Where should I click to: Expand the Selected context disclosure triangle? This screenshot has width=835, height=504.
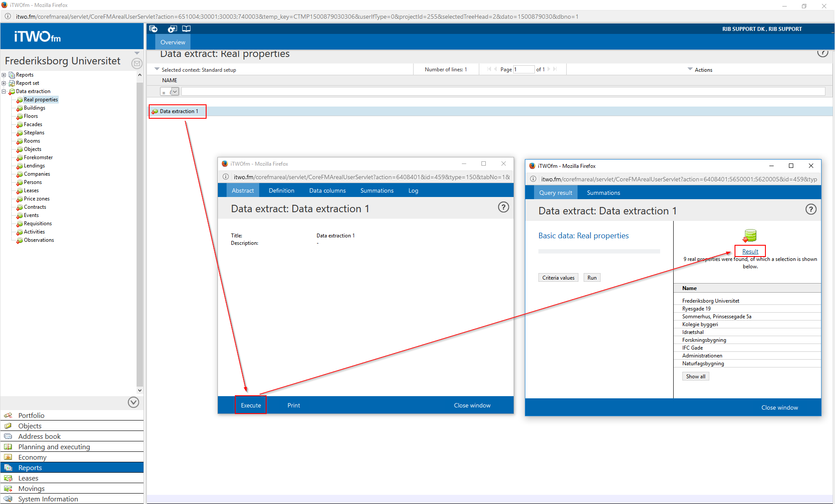[x=157, y=69]
